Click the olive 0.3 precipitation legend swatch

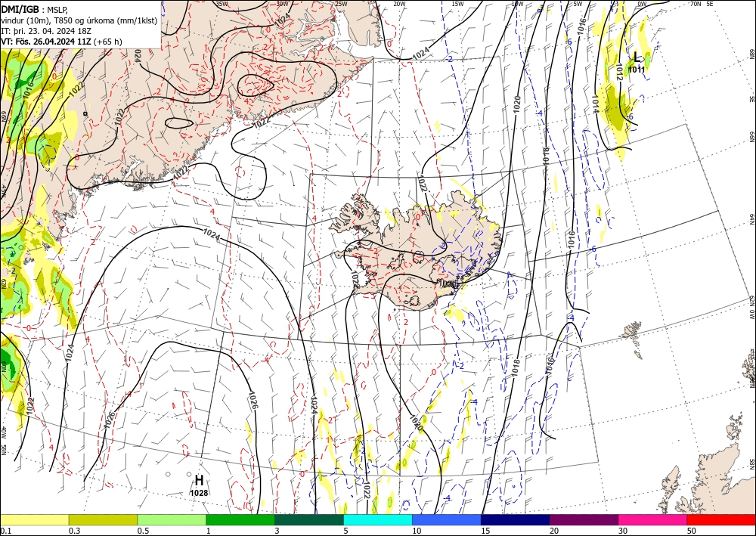click(x=103, y=519)
